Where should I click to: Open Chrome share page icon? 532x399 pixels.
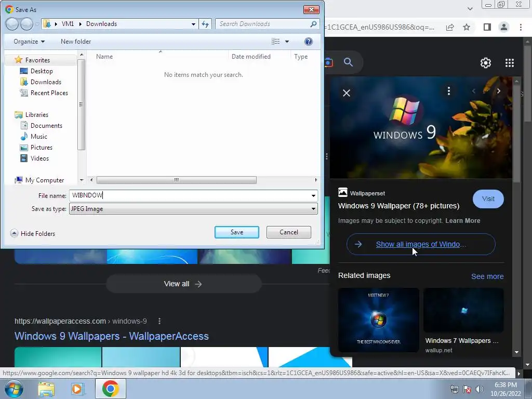point(450,27)
